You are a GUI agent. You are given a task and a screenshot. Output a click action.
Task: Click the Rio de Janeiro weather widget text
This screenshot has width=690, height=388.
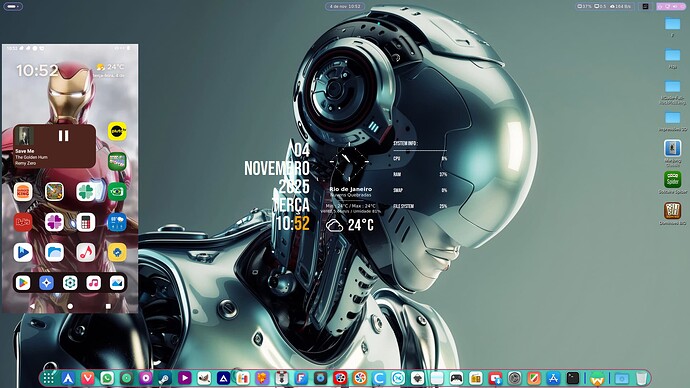click(351, 189)
